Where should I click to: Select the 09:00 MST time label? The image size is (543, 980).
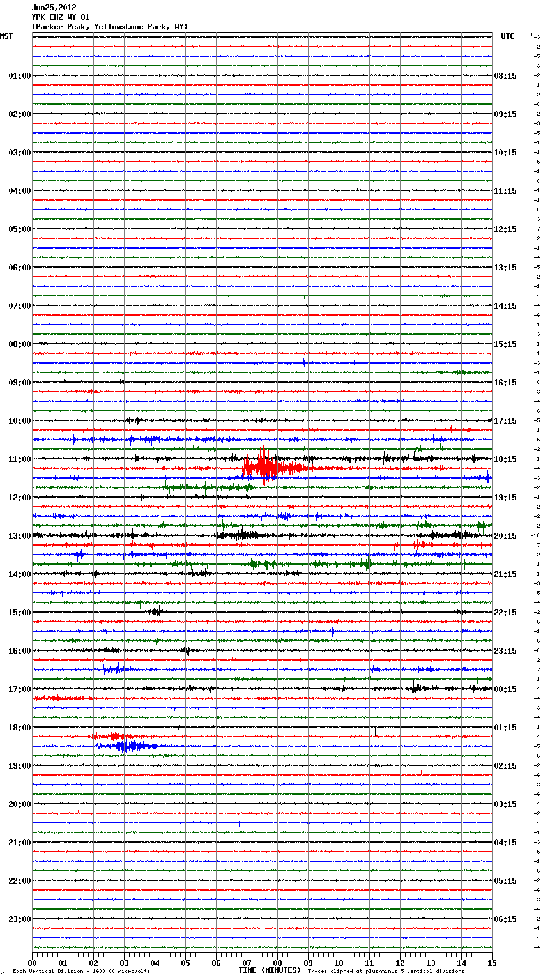click(x=20, y=383)
